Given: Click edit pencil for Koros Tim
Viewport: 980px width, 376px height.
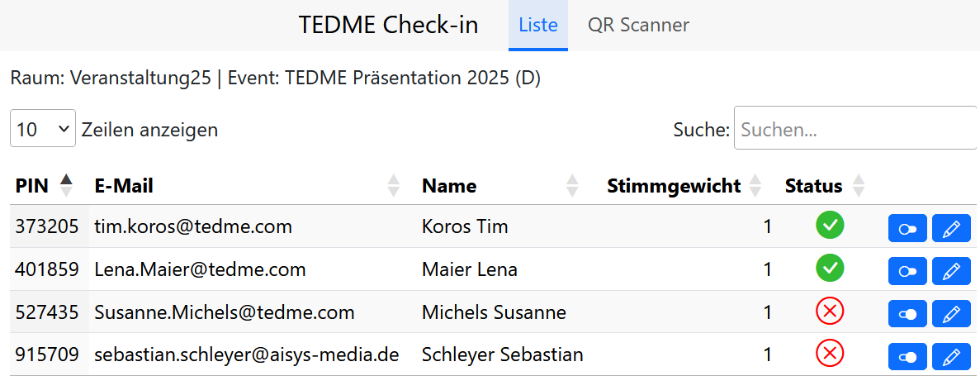Looking at the screenshot, I should (x=951, y=228).
